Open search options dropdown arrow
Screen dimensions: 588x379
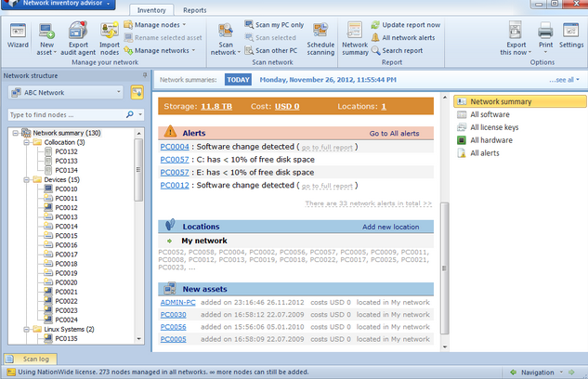140,114
